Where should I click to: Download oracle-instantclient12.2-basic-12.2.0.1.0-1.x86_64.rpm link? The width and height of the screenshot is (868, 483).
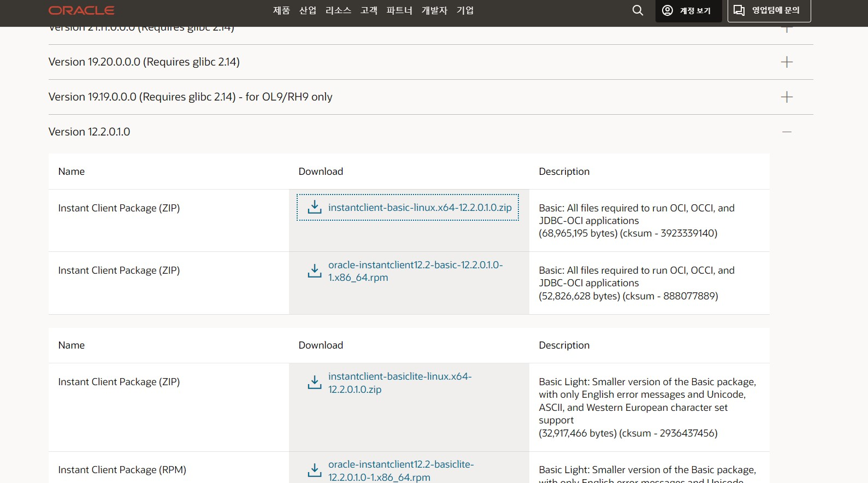416,271
